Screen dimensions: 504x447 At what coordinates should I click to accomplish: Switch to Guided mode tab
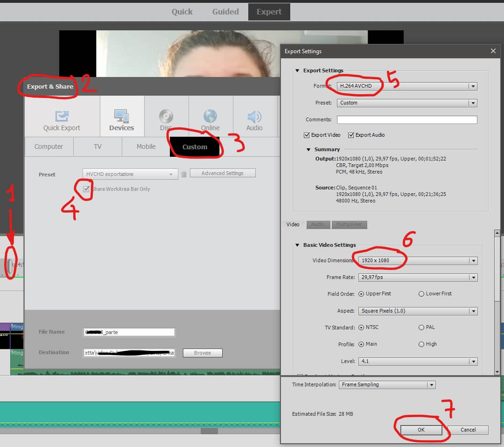tap(225, 12)
